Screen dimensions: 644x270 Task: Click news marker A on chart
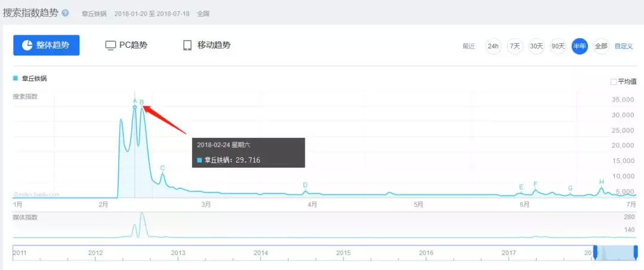pyautogui.click(x=135, y=100)
